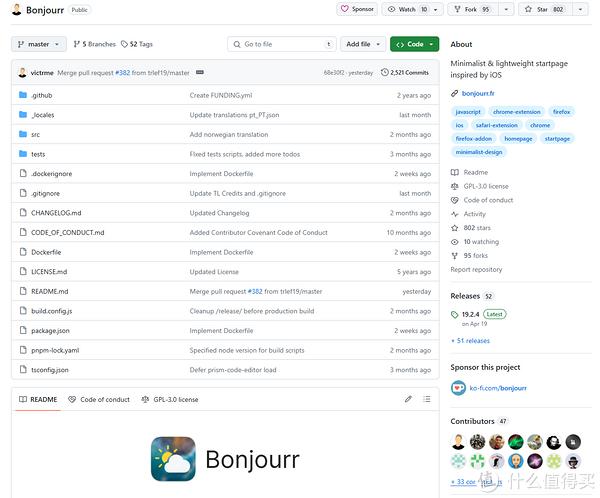The width and height of the screenshot is (600, 498).
Task: Click the Bonjourr weather logo image
Action: click(173, 459)
